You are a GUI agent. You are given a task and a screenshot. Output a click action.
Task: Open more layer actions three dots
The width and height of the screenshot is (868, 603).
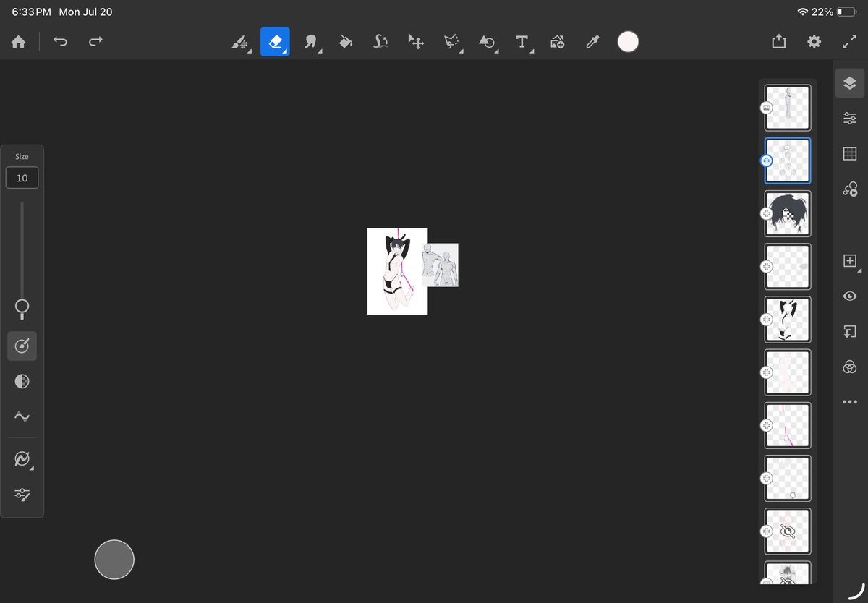pos(850,402)
